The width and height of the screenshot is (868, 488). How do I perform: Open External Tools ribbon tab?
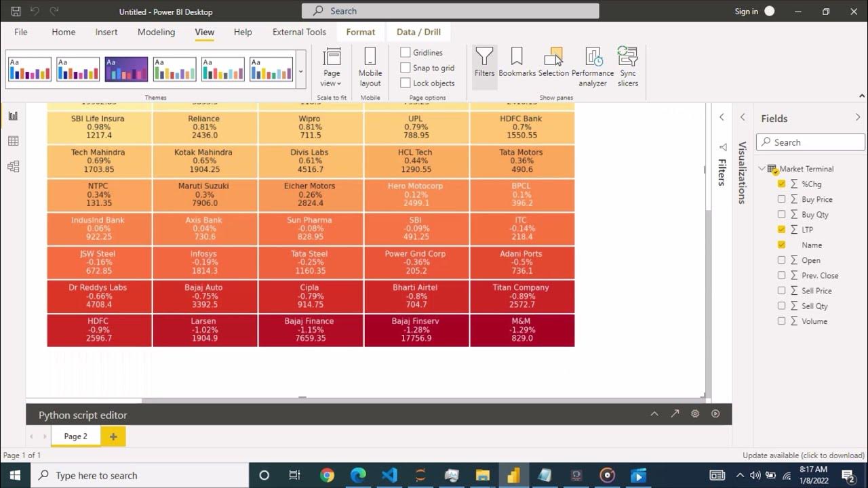299,32
